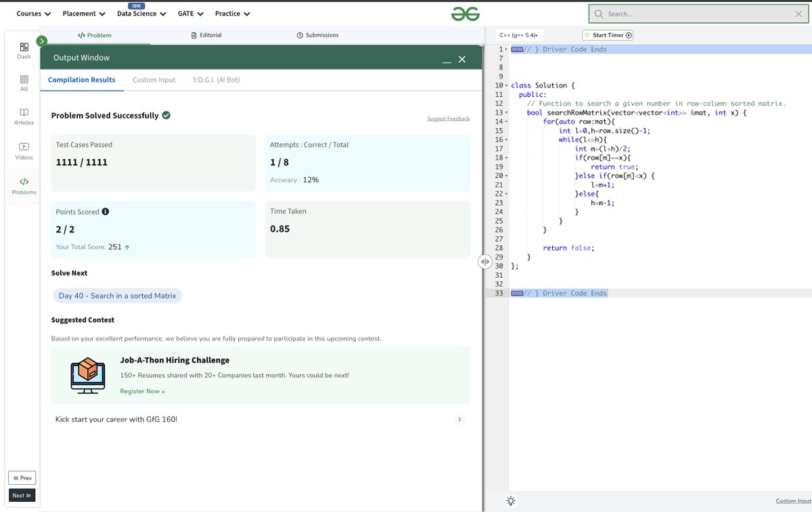This screenshot has width=812, height=512.
Task: Click the Kick start your career row
Action: 261,419
